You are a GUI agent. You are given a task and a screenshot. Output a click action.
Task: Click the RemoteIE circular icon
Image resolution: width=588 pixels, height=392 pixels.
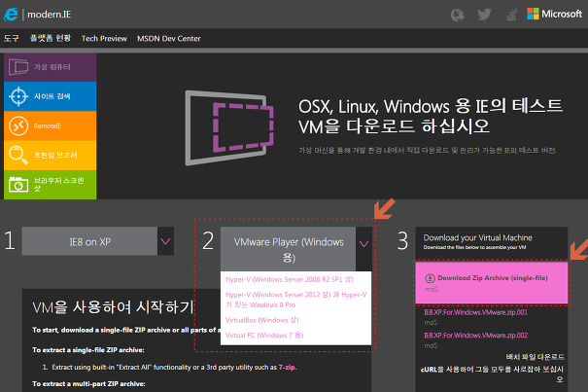coord(18,125)
